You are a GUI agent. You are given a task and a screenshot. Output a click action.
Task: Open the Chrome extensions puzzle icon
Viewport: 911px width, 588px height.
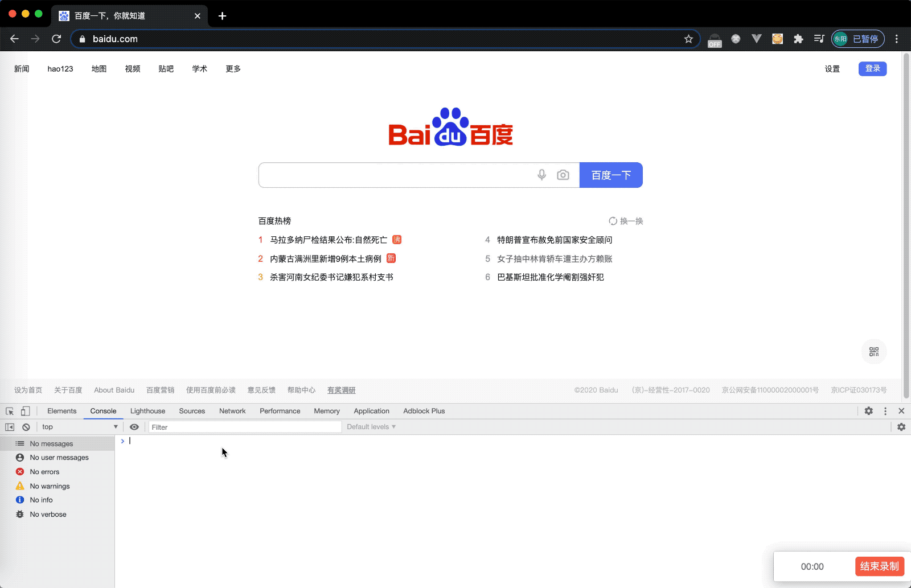tap(798, 39)
